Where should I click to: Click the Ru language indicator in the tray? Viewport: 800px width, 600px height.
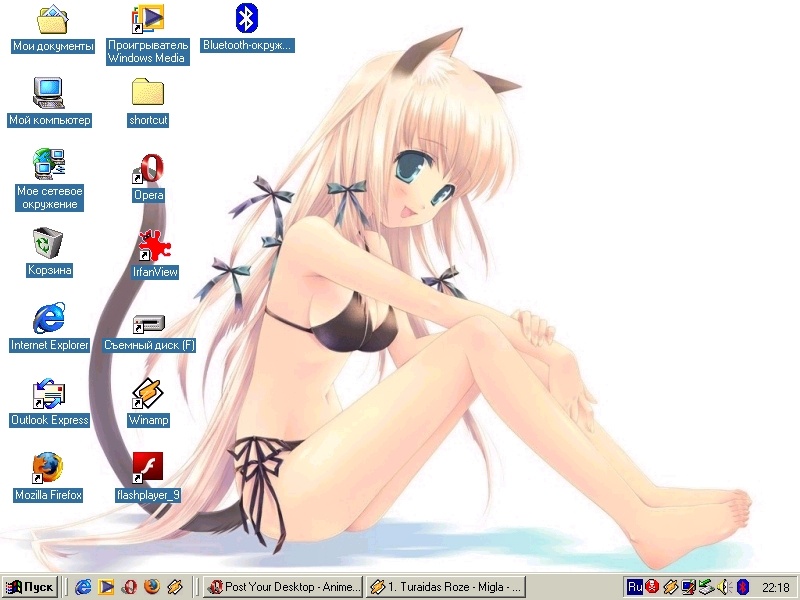click(635, 587)
